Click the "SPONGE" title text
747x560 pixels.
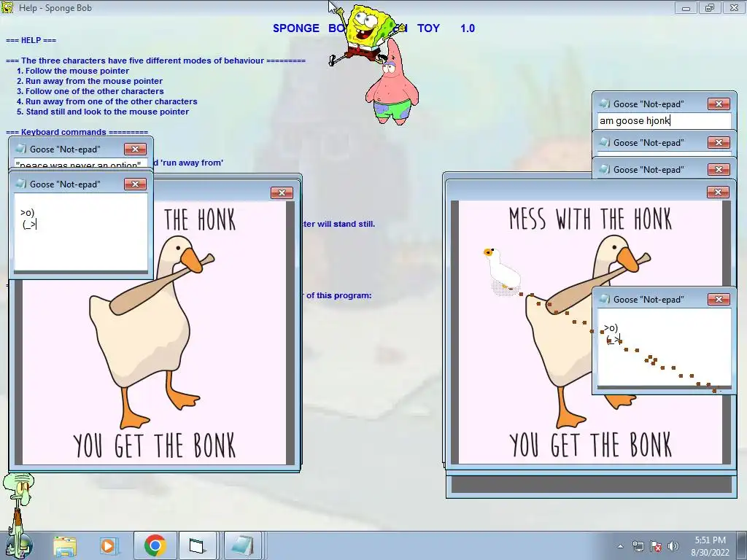pyautogui.click(x=296, y=28)
